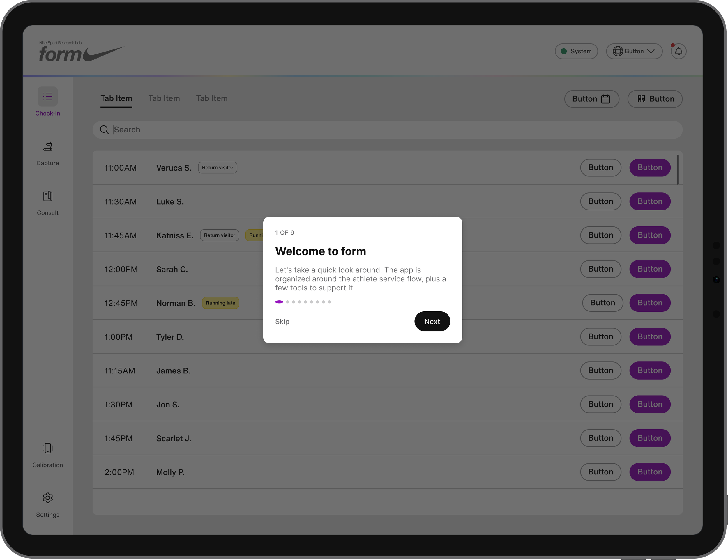Click purple Button for Jon S.
This screenshot has height=560, width=728.
(650, 404)
